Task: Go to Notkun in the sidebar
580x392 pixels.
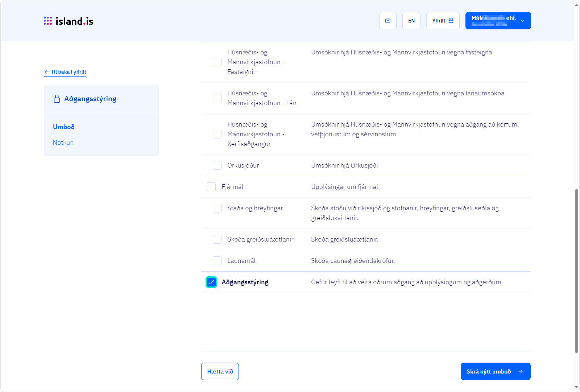Action: click(x=63, y=143)
